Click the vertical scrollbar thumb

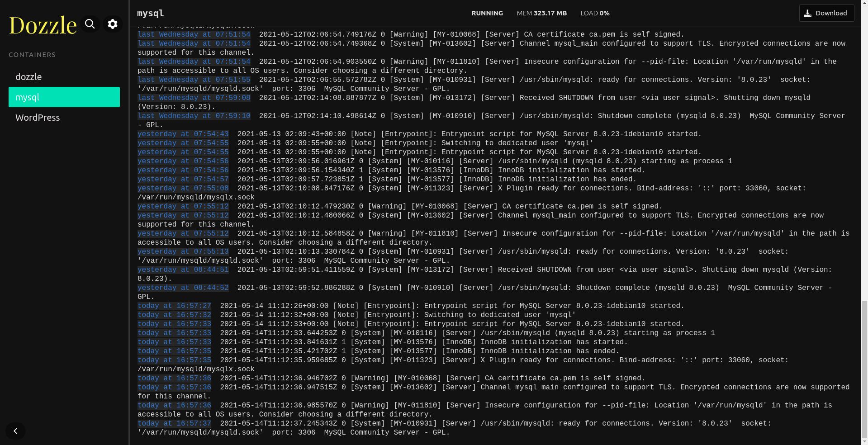click(864, 369)
